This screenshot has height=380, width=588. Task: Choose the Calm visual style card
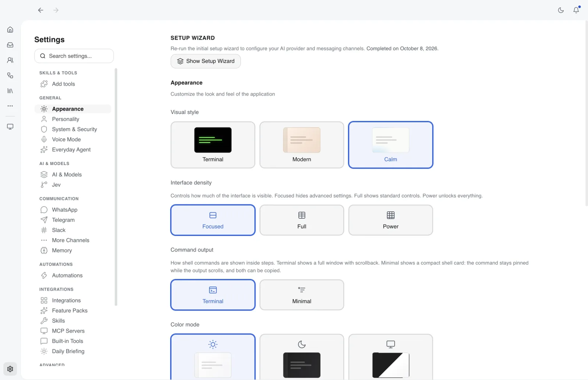click(x=391, y=145)
